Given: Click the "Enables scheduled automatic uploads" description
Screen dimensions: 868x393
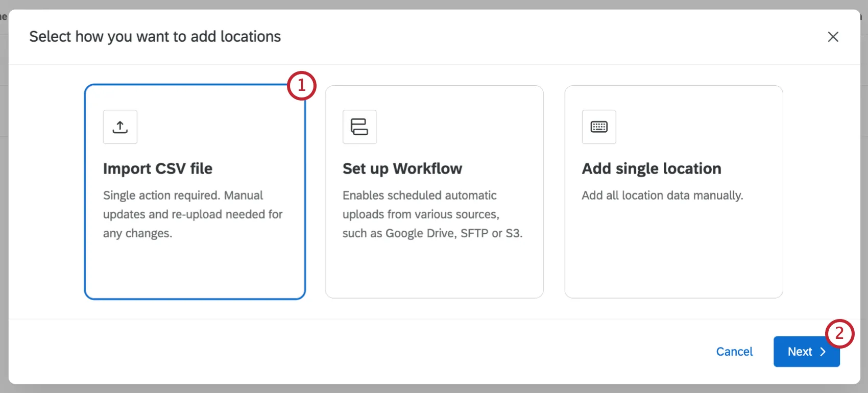Looking at the screenshot, I should point(432,214).
